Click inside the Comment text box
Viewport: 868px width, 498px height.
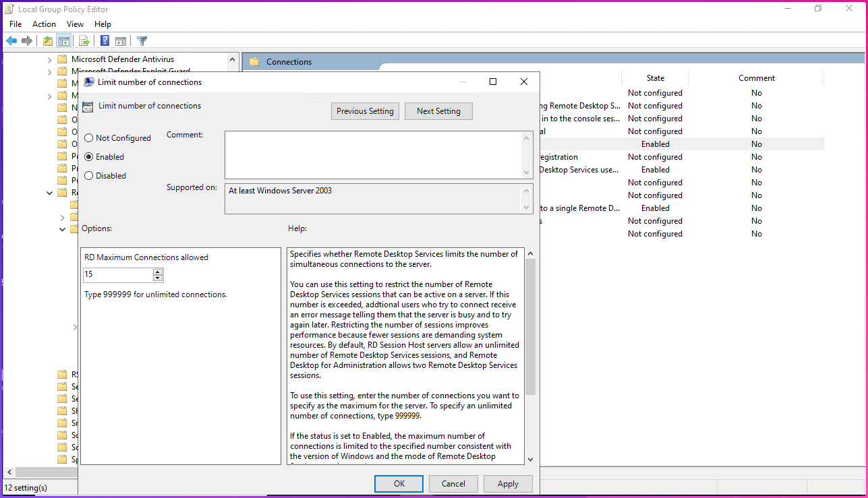tap(373, 155)
